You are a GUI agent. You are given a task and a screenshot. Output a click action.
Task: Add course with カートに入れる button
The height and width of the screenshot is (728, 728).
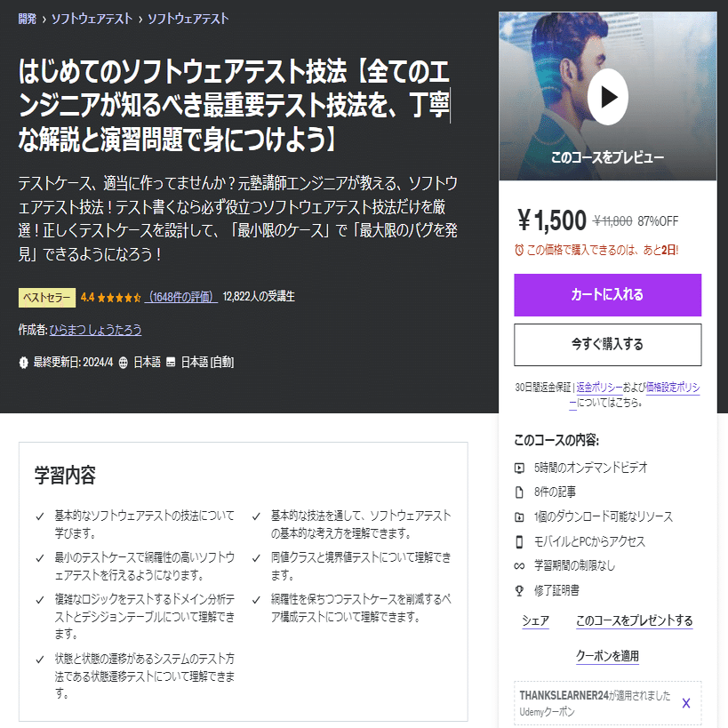pyautogui.click(x=607, y=295)
